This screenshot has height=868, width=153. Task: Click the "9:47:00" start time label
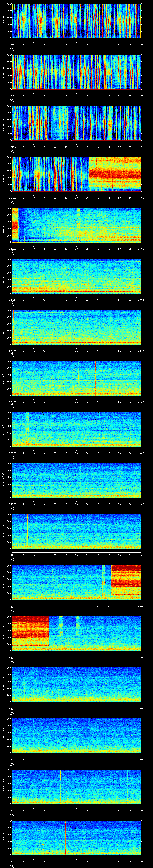(x=12, y=861)
